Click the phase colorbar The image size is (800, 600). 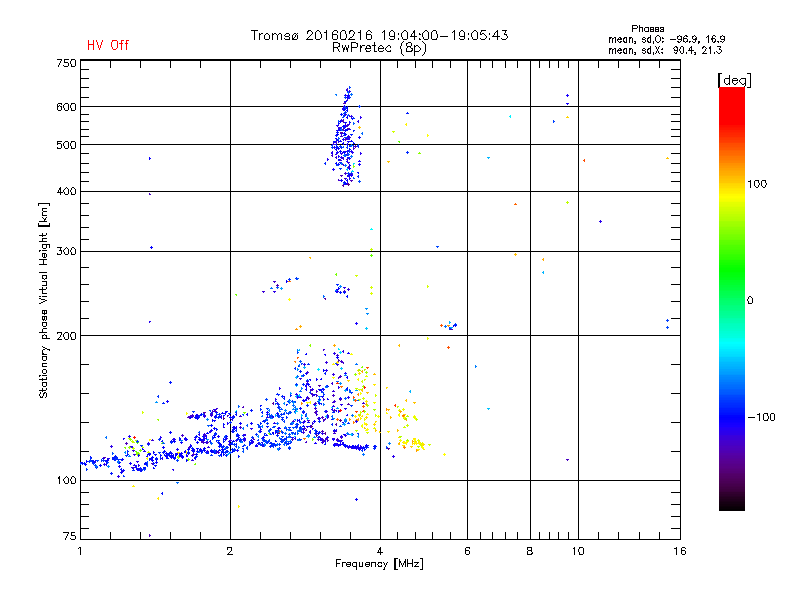click(732, 298)
